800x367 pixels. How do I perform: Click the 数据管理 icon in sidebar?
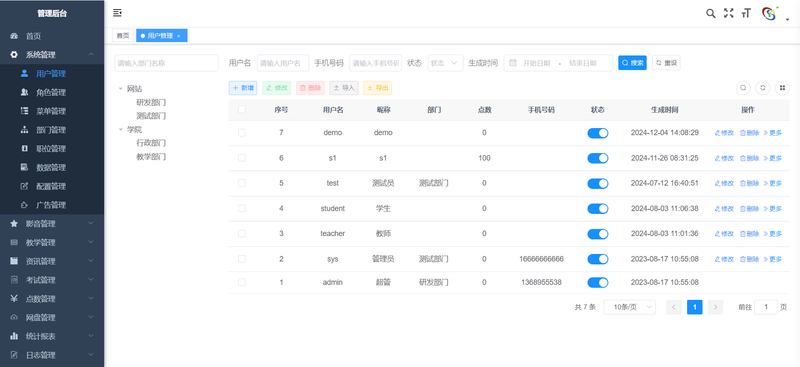coord(24,167)
